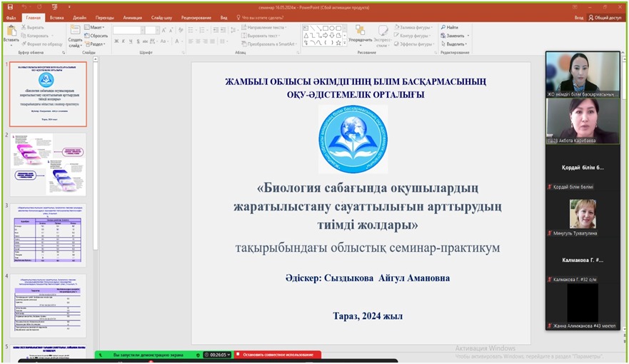Click the Redo icon in quick access toolbar
The width and height of the screenshot is (629, 364).
[x=39, y=7]
